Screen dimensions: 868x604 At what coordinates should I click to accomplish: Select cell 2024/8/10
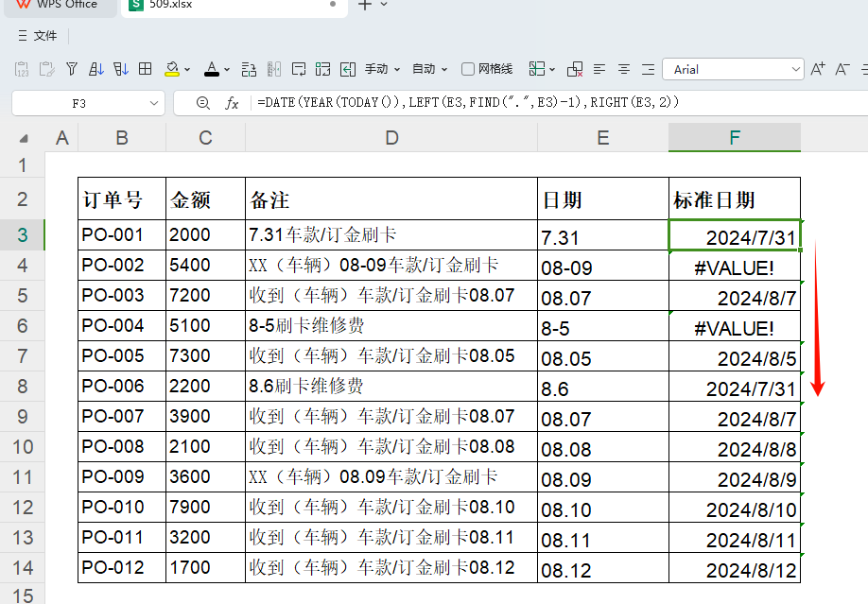[x=735, y=508]
